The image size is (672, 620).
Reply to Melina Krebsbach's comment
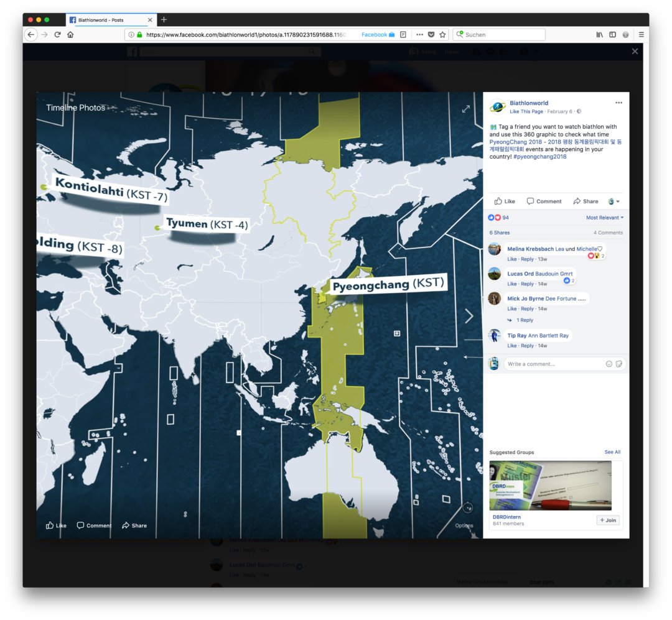[527, 259]
